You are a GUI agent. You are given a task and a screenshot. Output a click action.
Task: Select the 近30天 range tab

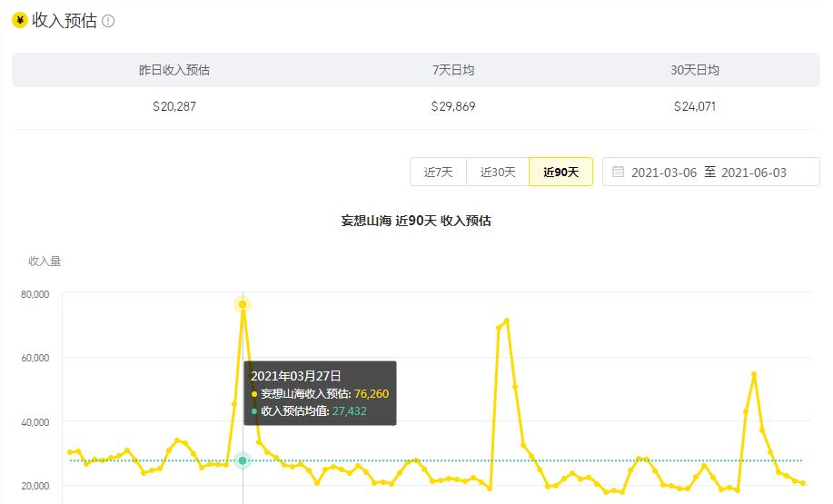(x=498, y=172)
